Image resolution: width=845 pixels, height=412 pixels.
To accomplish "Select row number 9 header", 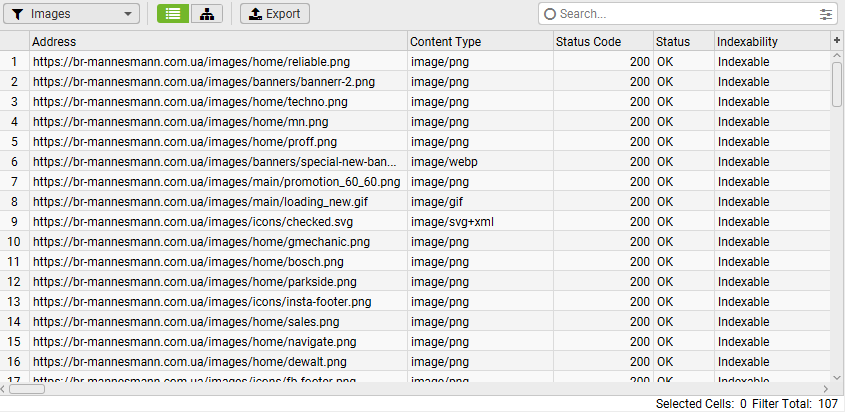I will point(14,221).
